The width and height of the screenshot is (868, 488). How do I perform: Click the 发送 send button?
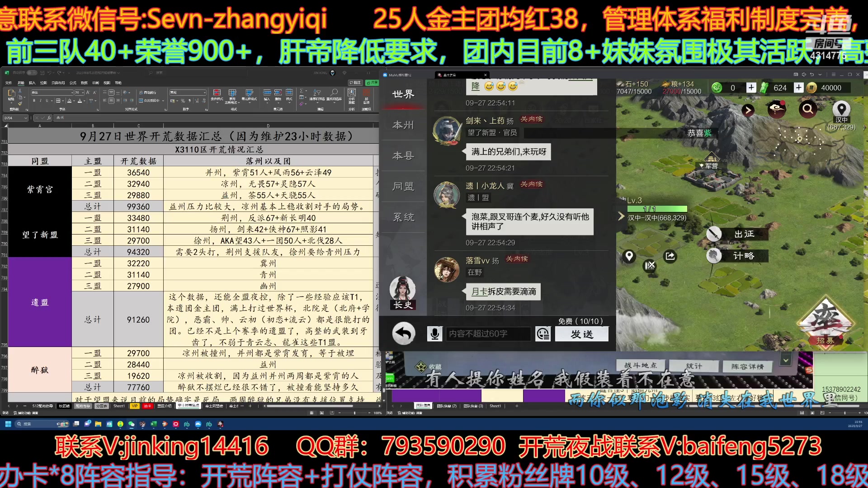(581, 334)
